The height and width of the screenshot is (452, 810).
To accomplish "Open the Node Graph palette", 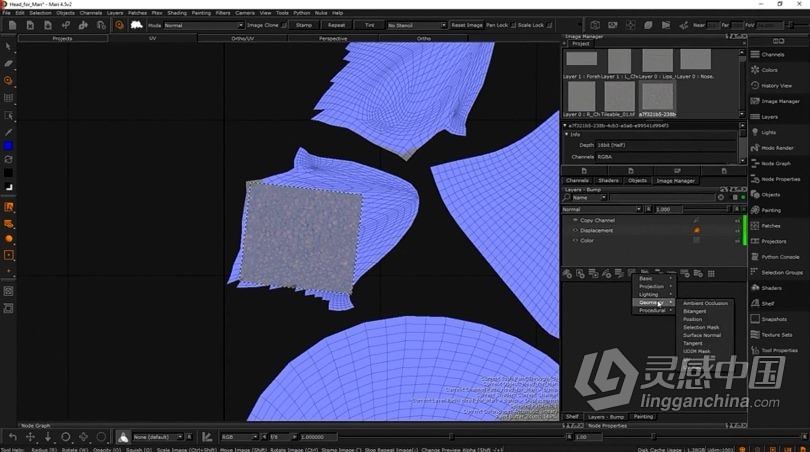I will coord(771,163).
